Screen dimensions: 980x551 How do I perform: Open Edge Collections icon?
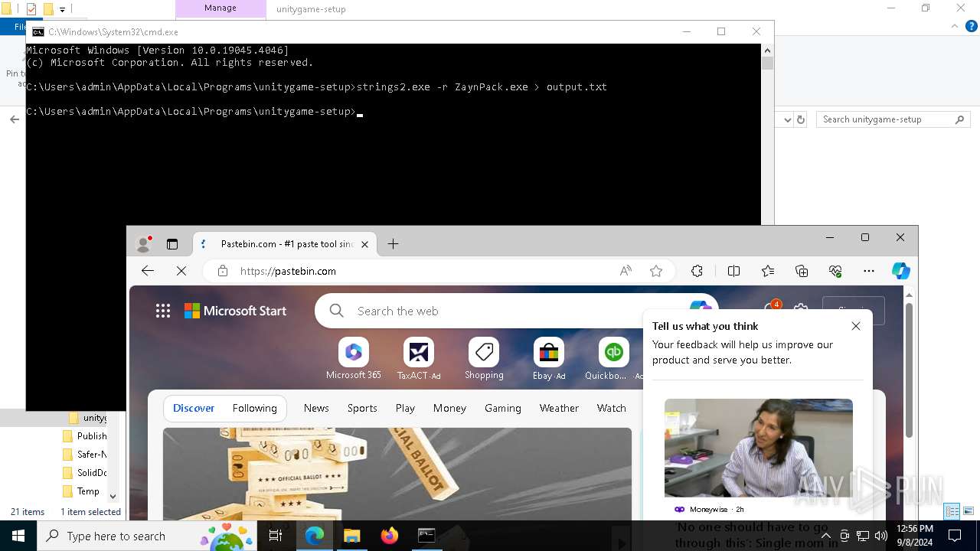[x=802, y=271]
